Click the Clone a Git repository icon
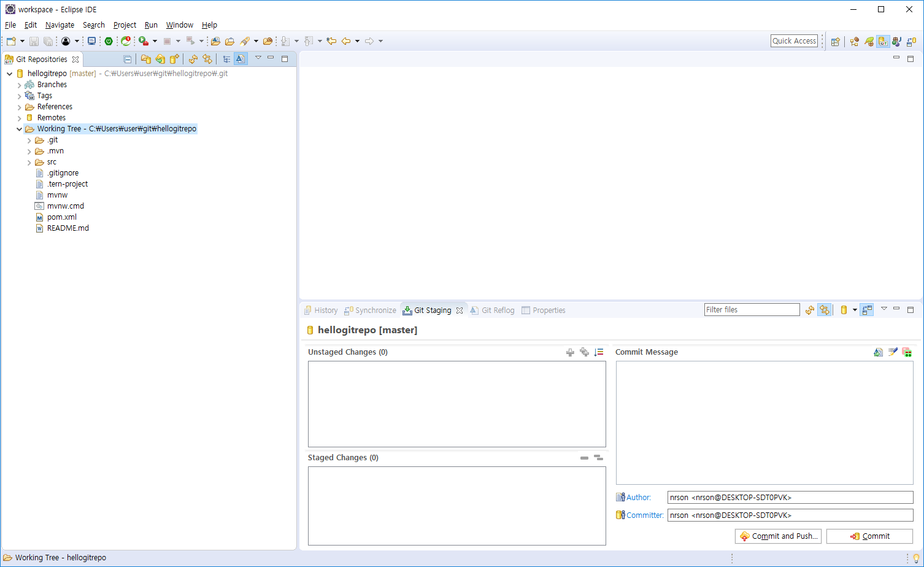 [160, 59]
